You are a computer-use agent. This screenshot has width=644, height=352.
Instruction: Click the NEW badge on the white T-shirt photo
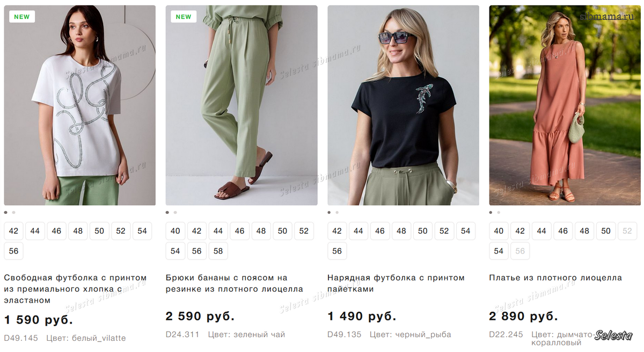click(22, 17)
